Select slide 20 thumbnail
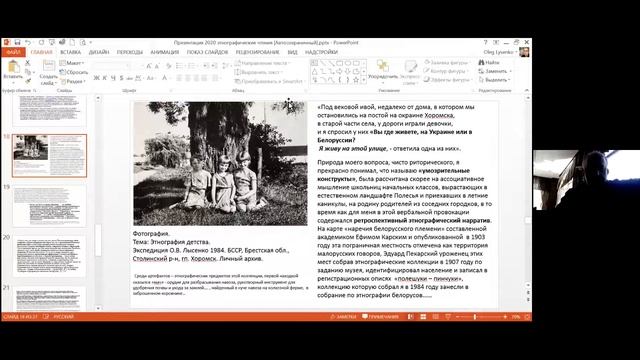Viewport: 640px width, 360px height. (49, 256)
